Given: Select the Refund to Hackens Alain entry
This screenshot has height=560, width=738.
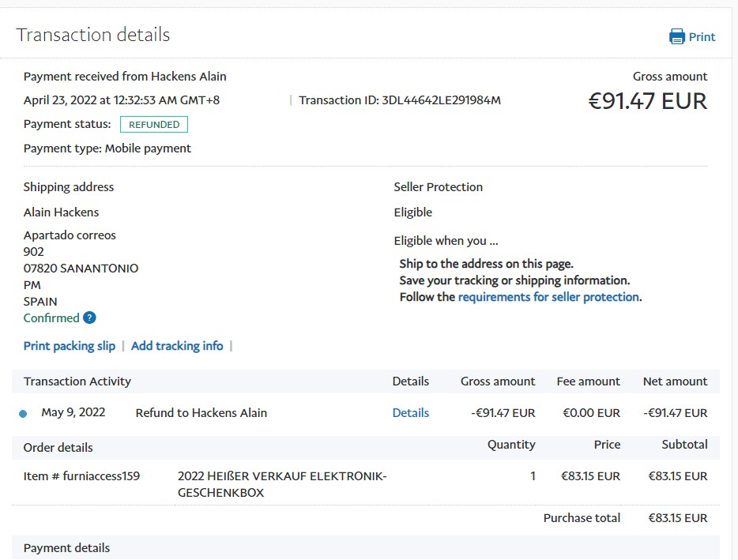Looking at the screenshot, I should pos(201,413).
